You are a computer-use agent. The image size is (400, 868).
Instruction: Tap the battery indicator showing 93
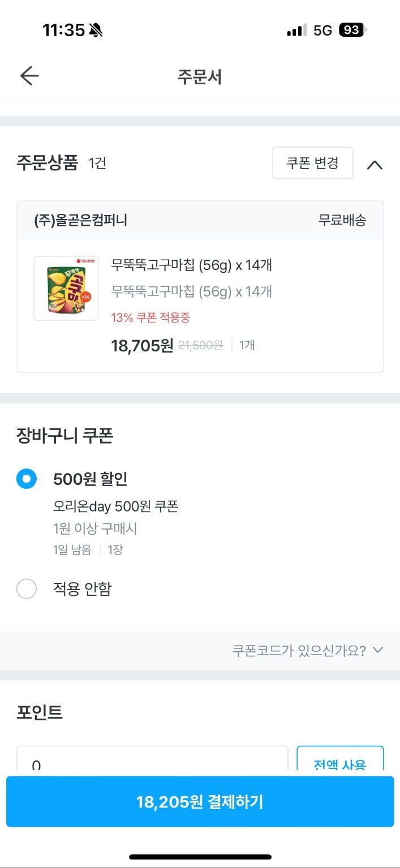352,30
